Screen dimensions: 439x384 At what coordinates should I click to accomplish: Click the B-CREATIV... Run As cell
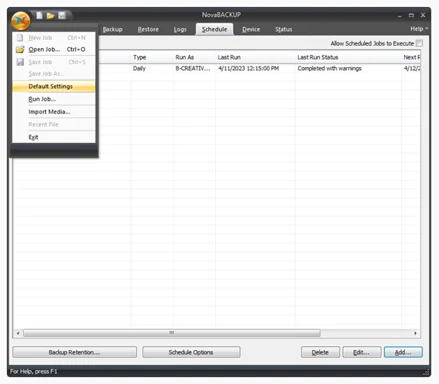193,68
